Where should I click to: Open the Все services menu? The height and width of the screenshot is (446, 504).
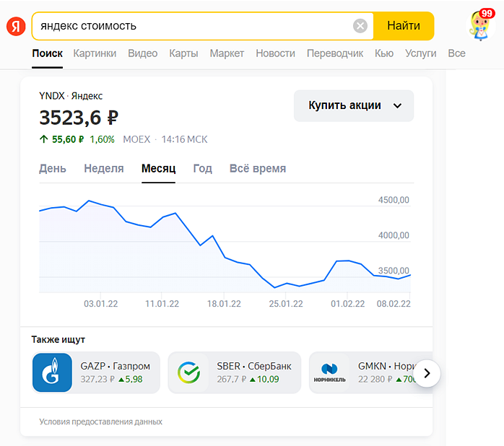[456, 53]
